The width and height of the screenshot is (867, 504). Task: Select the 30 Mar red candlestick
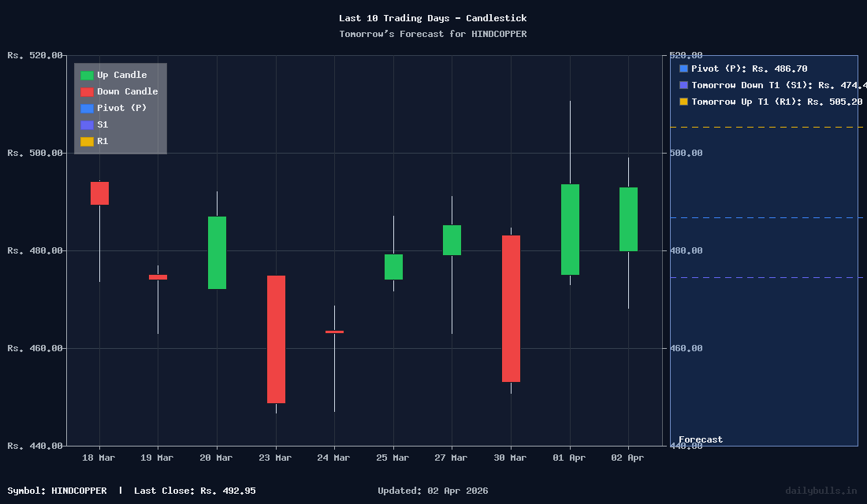(x=509, y=307)
